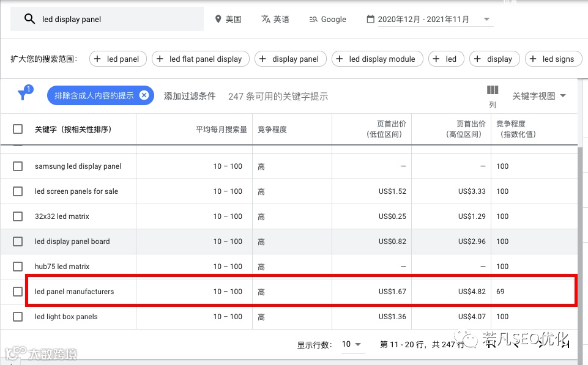Select checkbox for 'samsung led display panel'
The image size is (588, 365).
18,166
